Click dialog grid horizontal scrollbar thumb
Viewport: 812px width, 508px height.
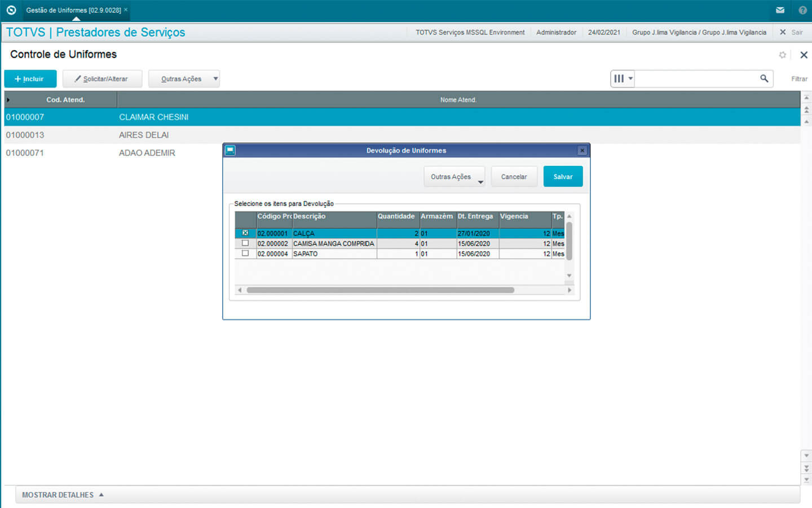click(x=381, y=290)
